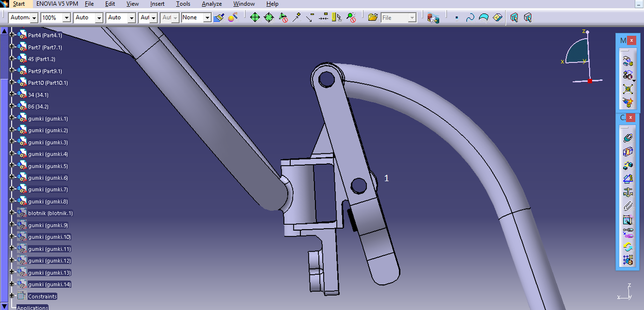This screenshot has width=644, height=310.
Task: Open the None layer dropdown
Action: point(207,18)
